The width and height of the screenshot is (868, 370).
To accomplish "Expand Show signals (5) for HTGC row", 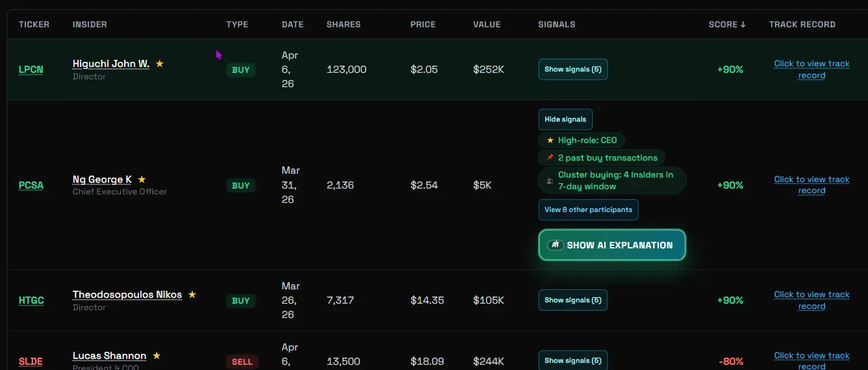I will 573,300.
